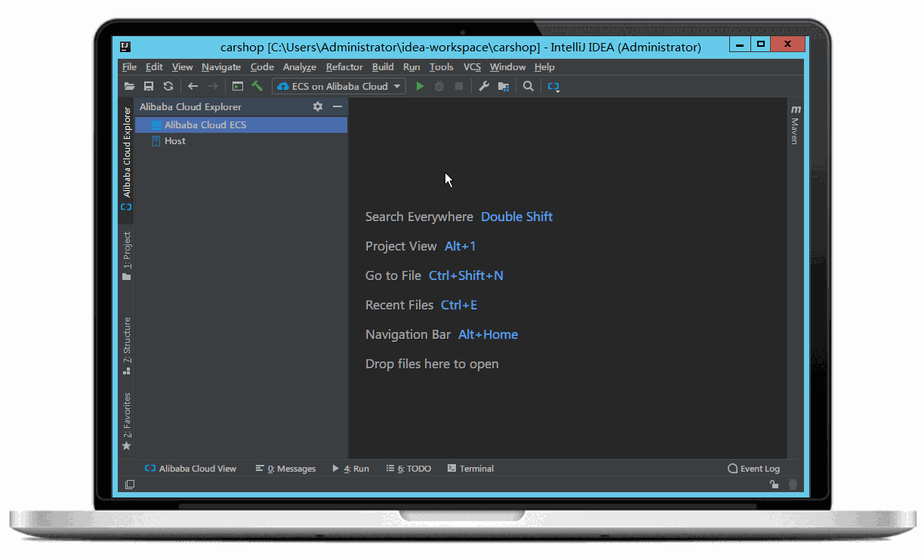This screenshot has height=560, width=924.
Task: Open the Run menu
Action: pyautogui.click(x=411, y=67)
